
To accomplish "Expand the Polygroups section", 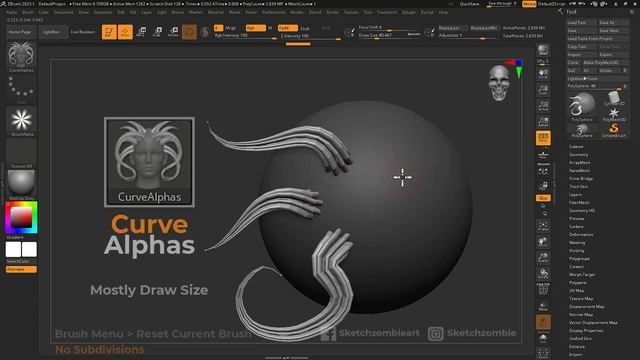I will [x=580, y=259].
